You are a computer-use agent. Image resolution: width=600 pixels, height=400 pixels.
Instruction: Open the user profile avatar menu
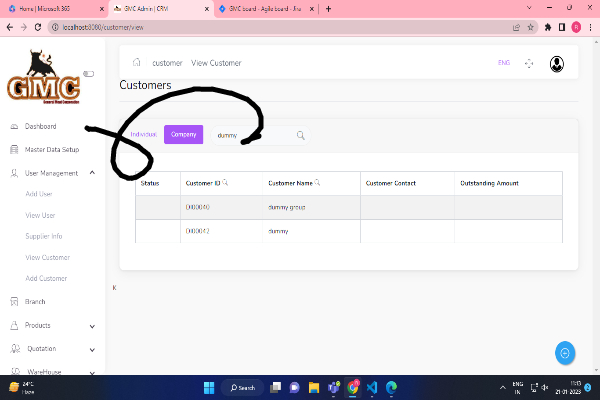[x=557, y=63]
